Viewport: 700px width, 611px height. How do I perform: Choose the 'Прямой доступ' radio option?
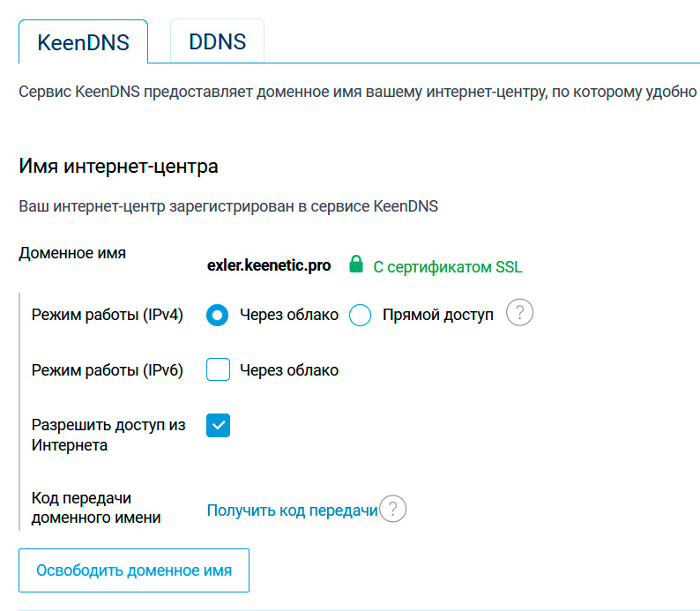click(x=361, y=315)
